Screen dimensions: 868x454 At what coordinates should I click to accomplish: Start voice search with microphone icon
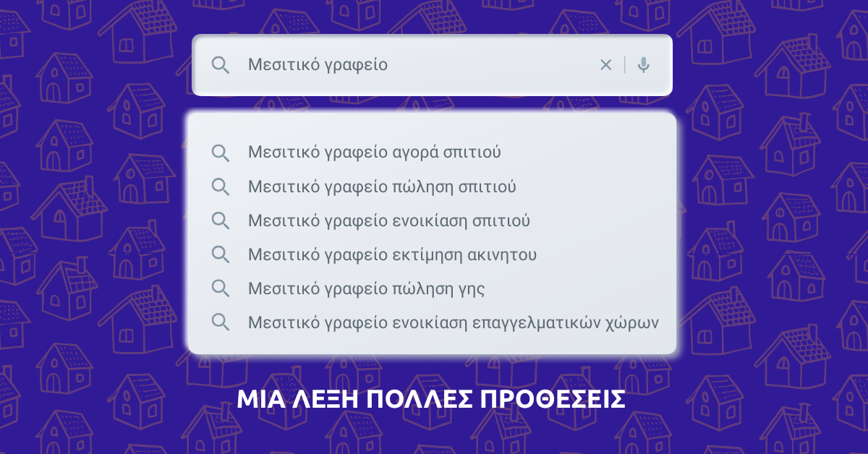pyautogui.click(x=643, y=65)
